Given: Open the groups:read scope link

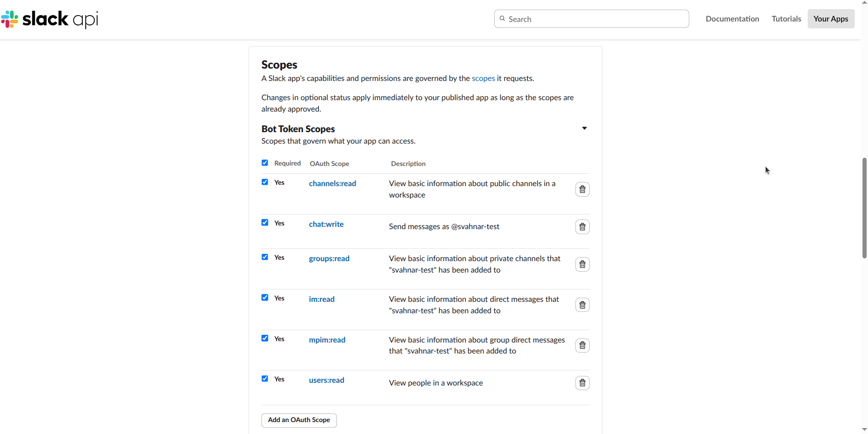Looking at the screenshot, I should click(329, 258).
